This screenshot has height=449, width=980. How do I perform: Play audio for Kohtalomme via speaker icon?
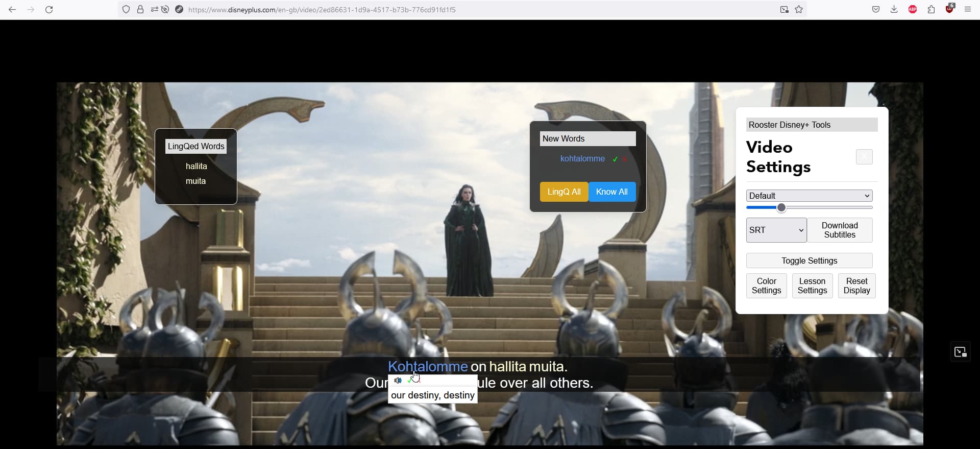click(x=398, y=381)
